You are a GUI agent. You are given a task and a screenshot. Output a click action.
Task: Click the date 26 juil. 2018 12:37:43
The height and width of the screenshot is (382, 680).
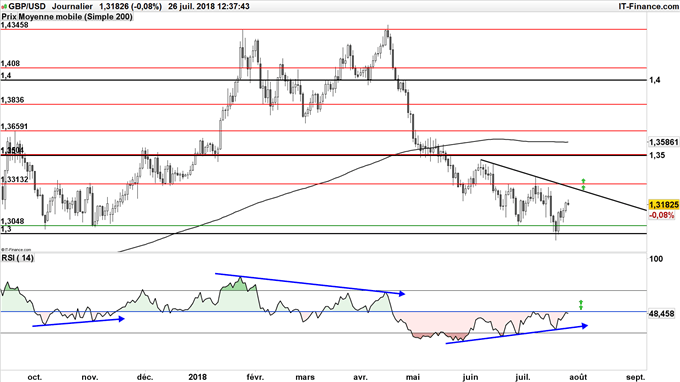coord(209,7)
